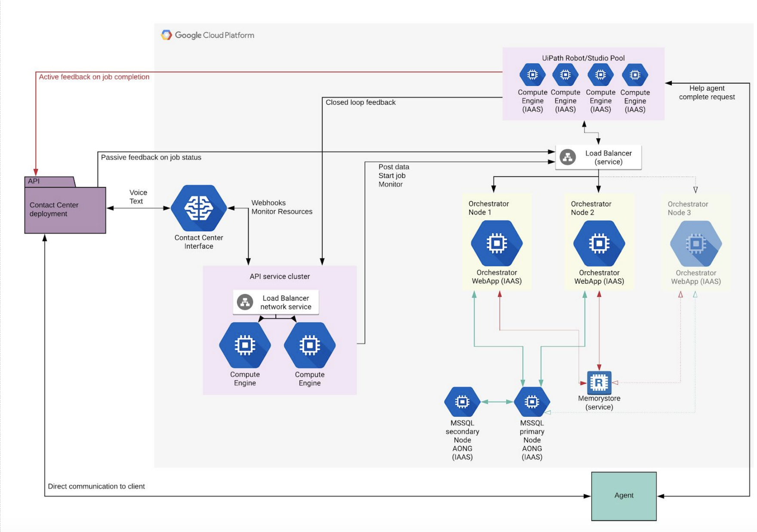Click 'MSSQL primary Node AONG (IAAS)' caption
The height and width of the screenshot is (532, 757).
tap(532, 440)
